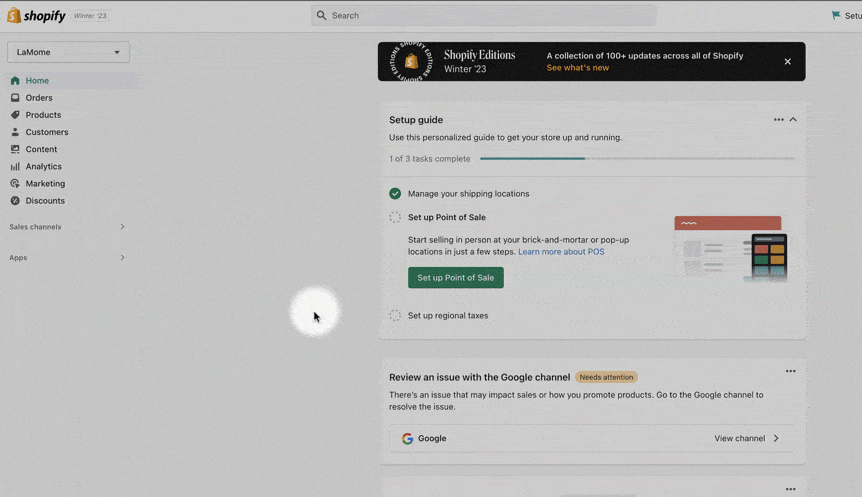
Task: Click the Content icon in sidebar
Action: (15, 149)
